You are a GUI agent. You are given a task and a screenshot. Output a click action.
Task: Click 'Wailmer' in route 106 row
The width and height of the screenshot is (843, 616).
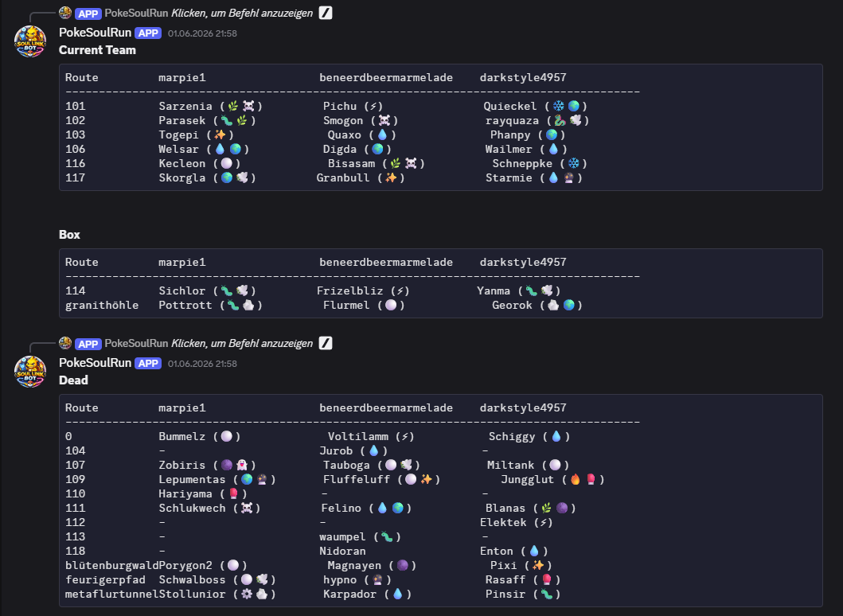[509, 150]
